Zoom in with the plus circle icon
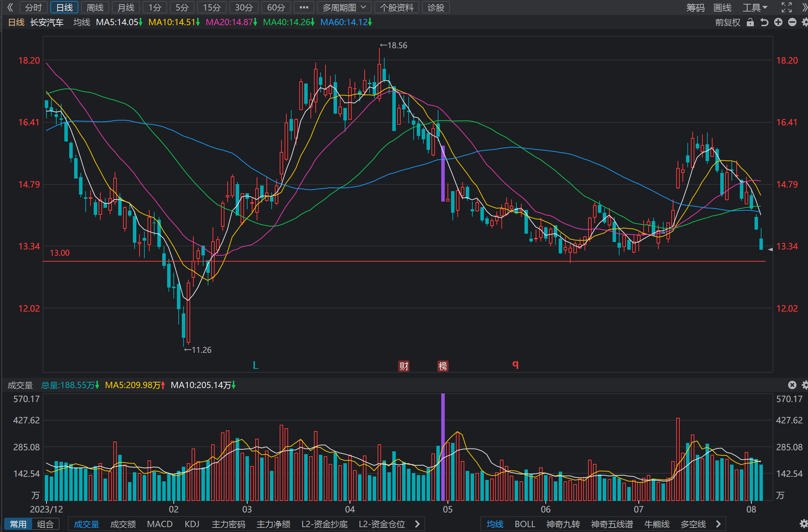Viewport: 808px width, 532px height. [778, 22]
